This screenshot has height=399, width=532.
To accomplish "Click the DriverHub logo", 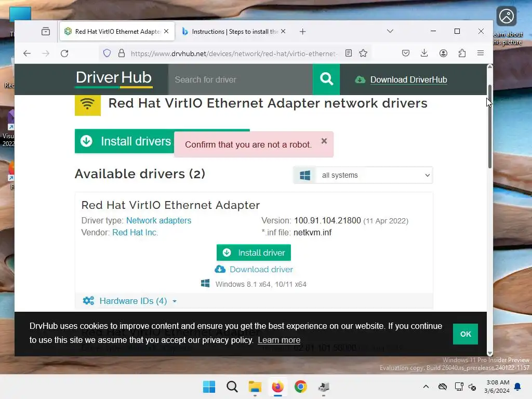I will (114, 79).
